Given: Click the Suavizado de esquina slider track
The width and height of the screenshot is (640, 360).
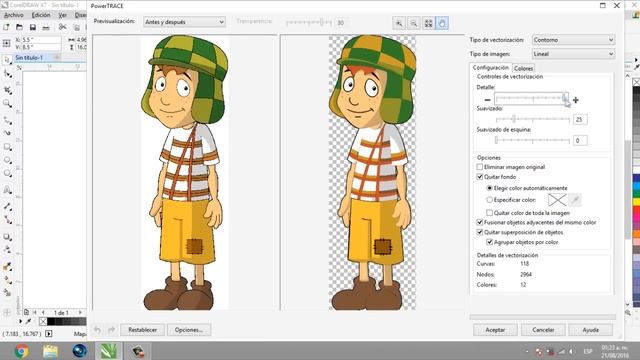Looking at the screenshot, I should 532,140.
